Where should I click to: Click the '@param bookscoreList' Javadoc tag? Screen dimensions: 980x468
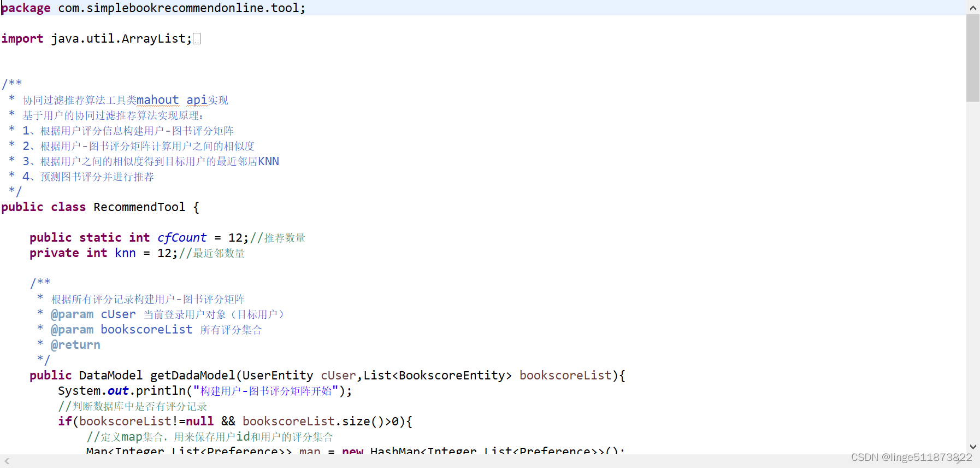[x=121, y=330]
